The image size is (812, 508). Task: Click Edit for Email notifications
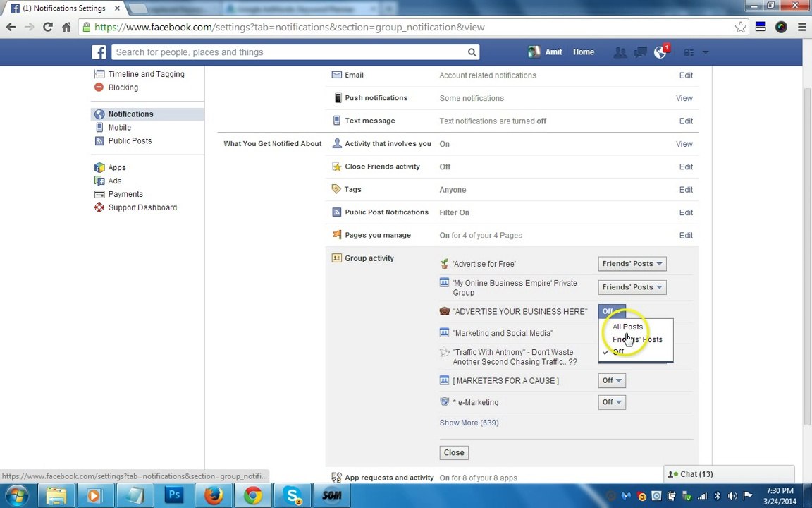[686, 75]
